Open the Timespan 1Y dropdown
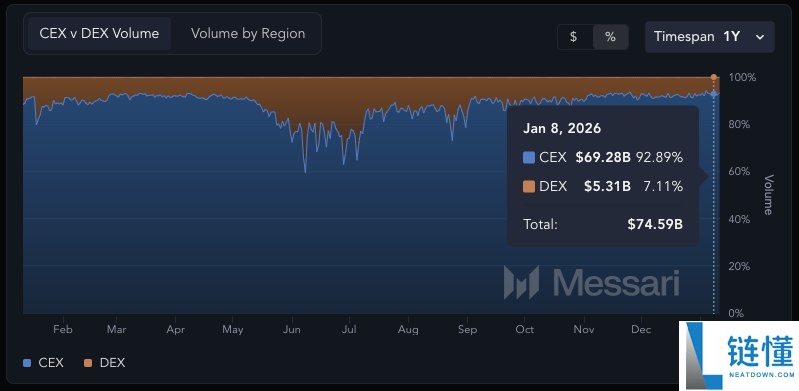This screenshot has height=391, width=799. click(x=709, y=37)
